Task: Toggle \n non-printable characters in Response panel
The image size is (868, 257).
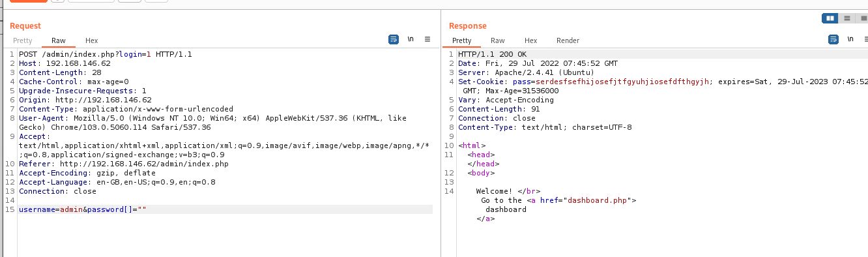Action: [850, 40]
